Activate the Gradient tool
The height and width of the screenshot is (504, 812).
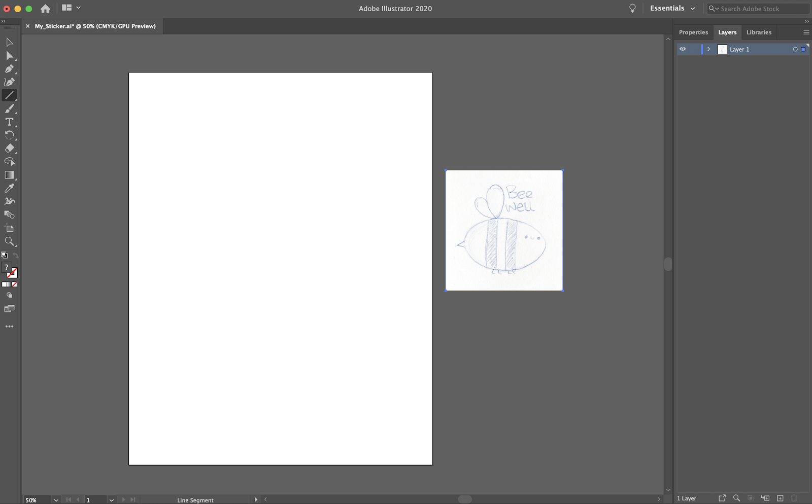pos(9,174)
